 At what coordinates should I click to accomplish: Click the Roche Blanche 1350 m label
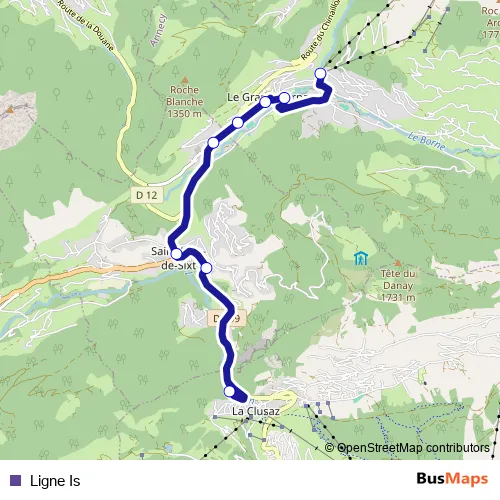(185, 102)
